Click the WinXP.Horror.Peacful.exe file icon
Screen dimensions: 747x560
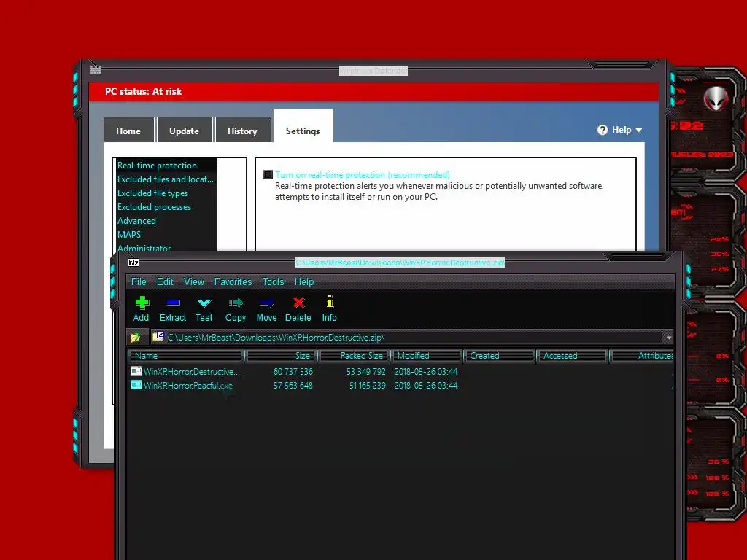coord(136,385)
